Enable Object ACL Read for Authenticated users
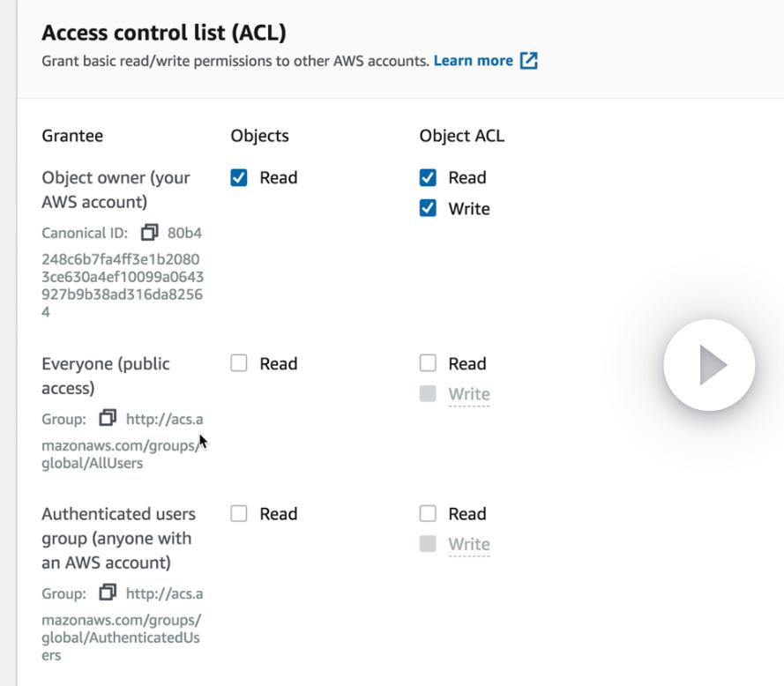Screen dimensions: 784x686 coord(428,514)
